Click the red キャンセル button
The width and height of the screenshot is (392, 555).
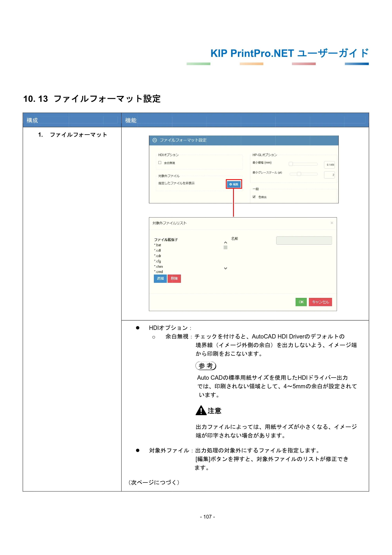coord(320,302)
